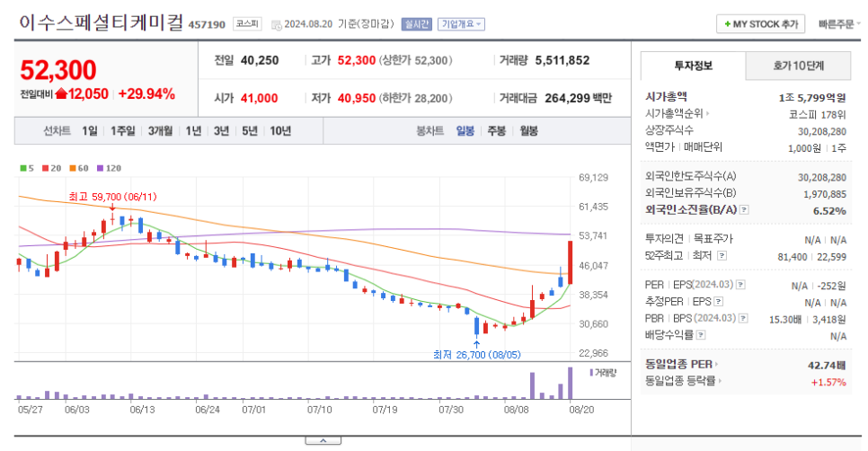Click the 실시간 realtime badge
This screenshot has width=868, height=451.
[416, 24]
